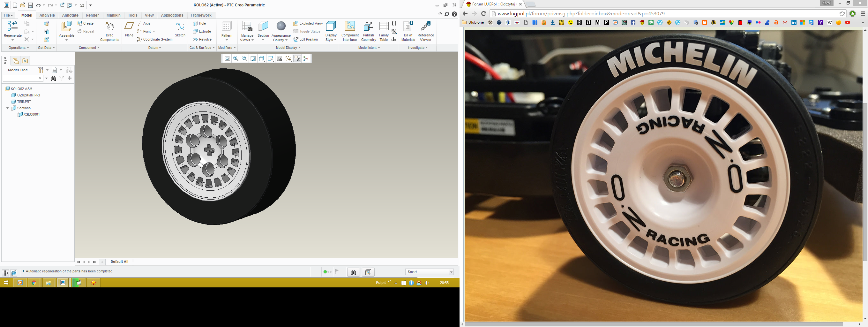Click the Assemble component icon
This screenshot has height=327, width=868.
click(66, 27)
